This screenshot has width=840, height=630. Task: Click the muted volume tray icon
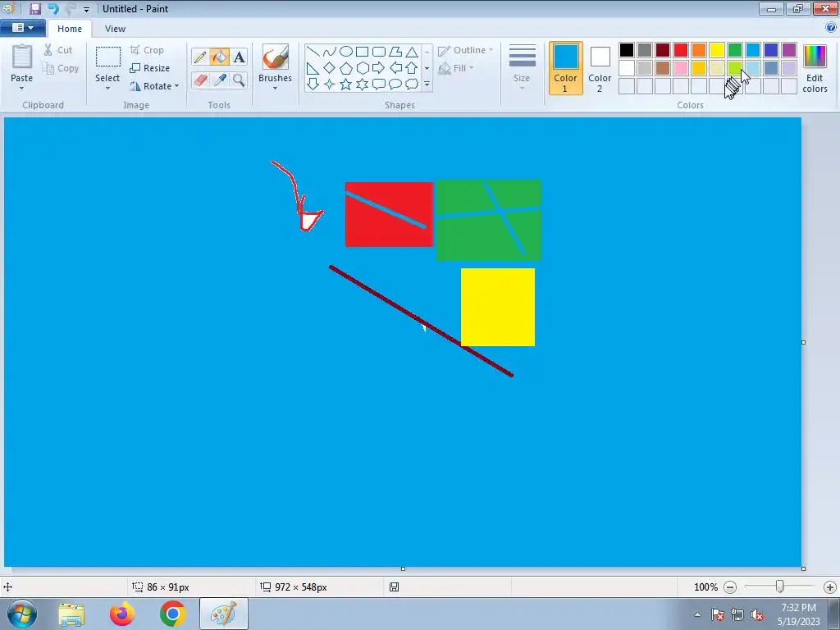tap(757, 614)
